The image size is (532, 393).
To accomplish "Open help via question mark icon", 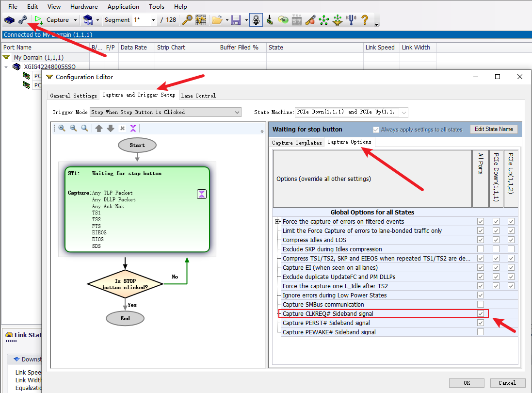I will pos(365,20).
